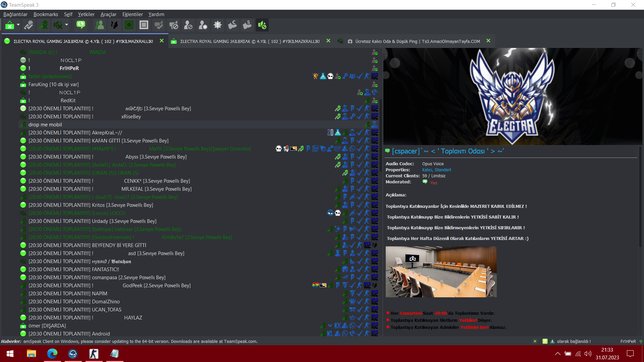Image resolution: width=644 pixels, height=362 pixels.
Task: Click the Standart property link
Action: point(443,170)
